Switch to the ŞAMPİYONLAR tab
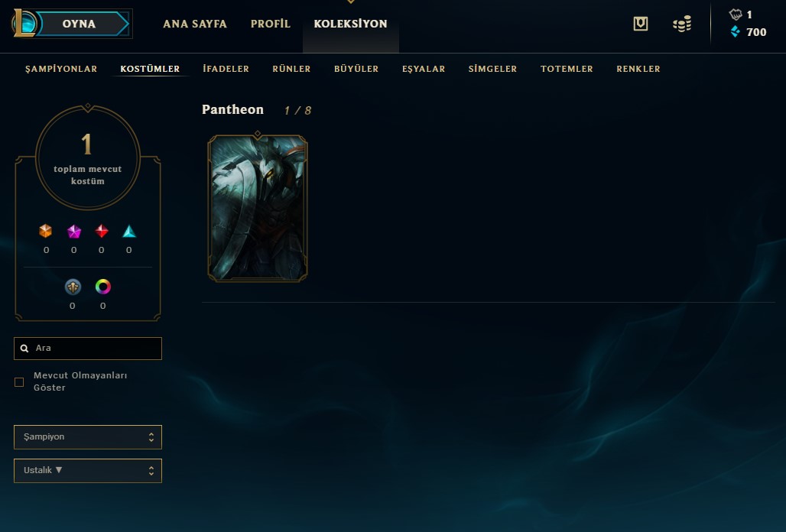The height and width of the screenshot is (532, 786). (x=61, y=69)
